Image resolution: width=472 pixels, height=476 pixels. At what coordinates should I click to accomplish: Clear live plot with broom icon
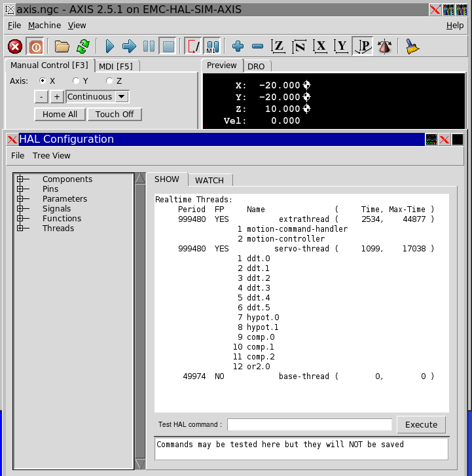click(x=412, y=46)
